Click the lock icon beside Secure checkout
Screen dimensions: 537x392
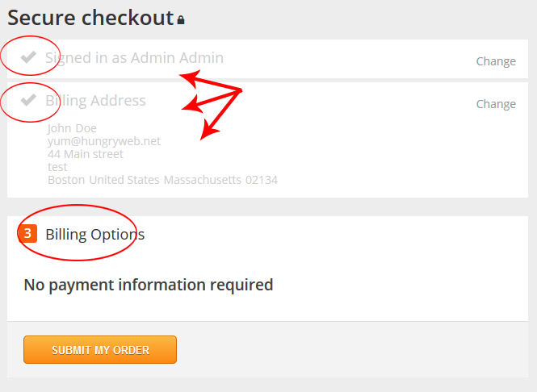coord(181,19)
